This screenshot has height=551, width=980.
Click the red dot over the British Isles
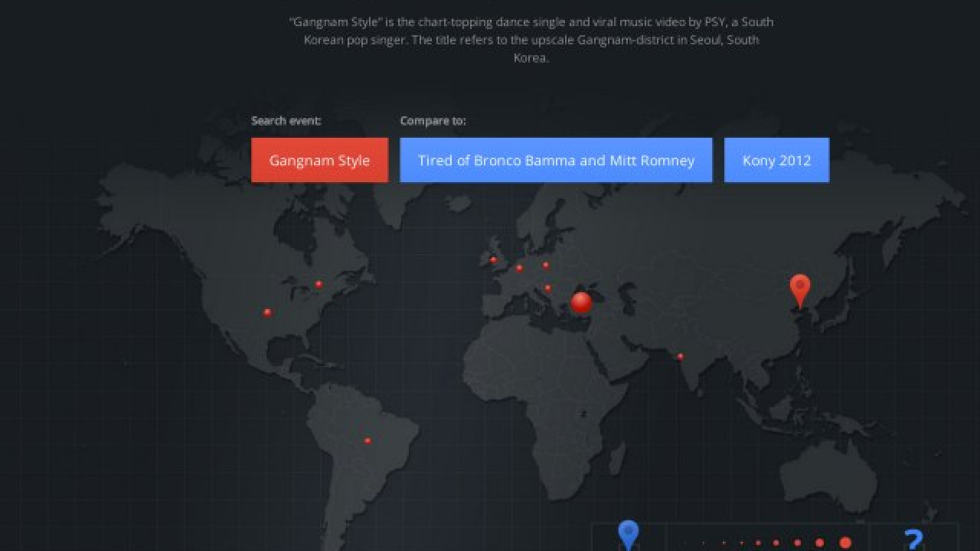[x=493, y=260]
